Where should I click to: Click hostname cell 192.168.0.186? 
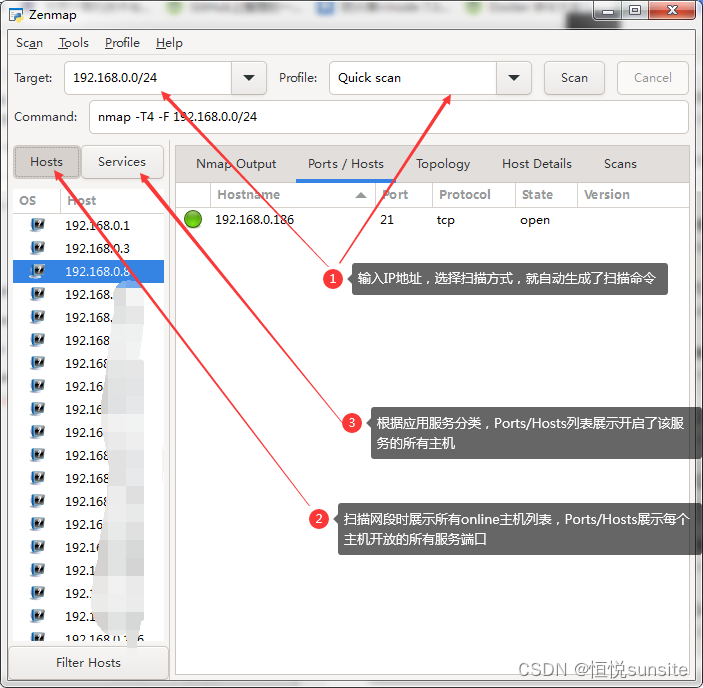[x=254, y=220]
